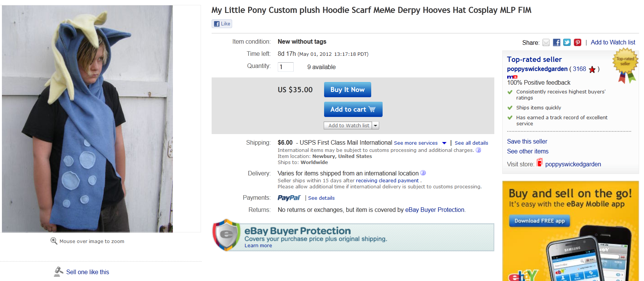Share listing on Facebook icon
The width and height of the screenshot is (644, 281).
[x=557, y=43]
